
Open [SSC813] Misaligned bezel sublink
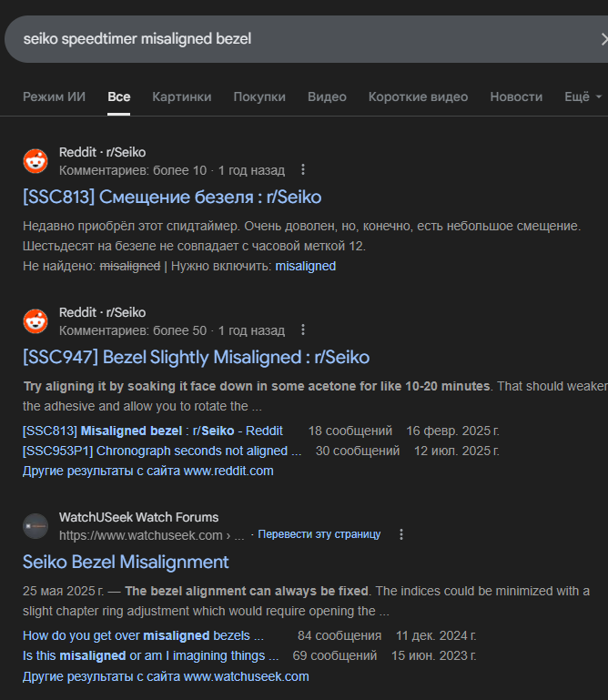pyautogui.click(x=153, y=431)
